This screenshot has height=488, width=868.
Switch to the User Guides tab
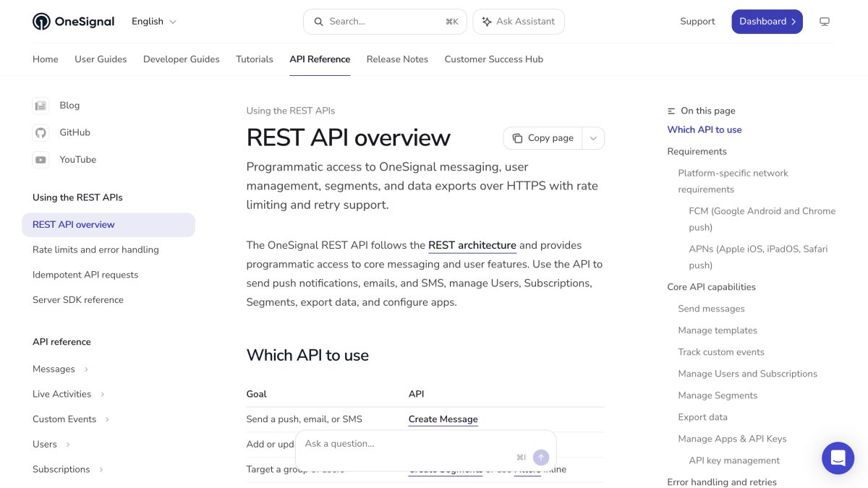tap(101, 59)
